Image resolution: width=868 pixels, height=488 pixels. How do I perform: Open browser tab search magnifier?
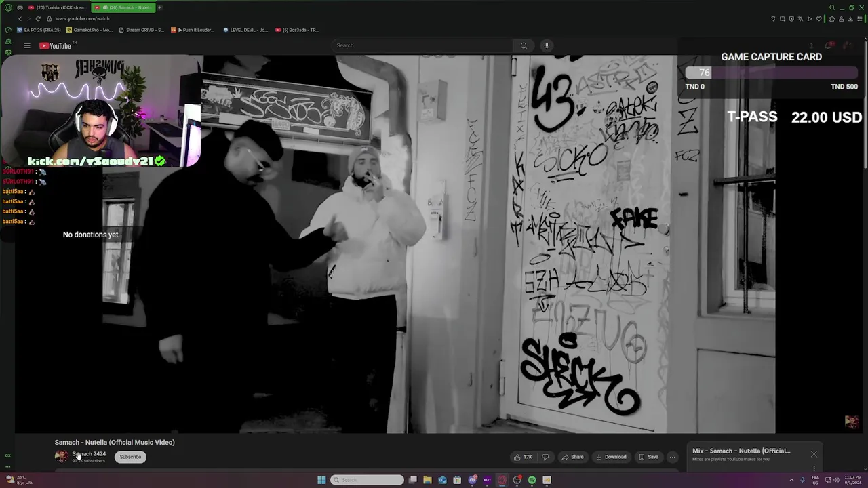pos(832,7)
